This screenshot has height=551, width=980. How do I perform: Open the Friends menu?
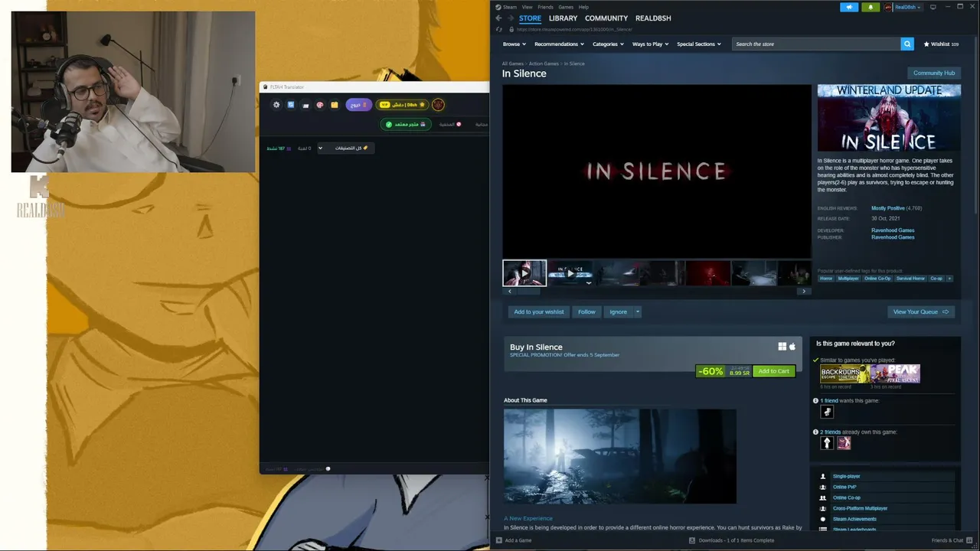click(545, 7)
